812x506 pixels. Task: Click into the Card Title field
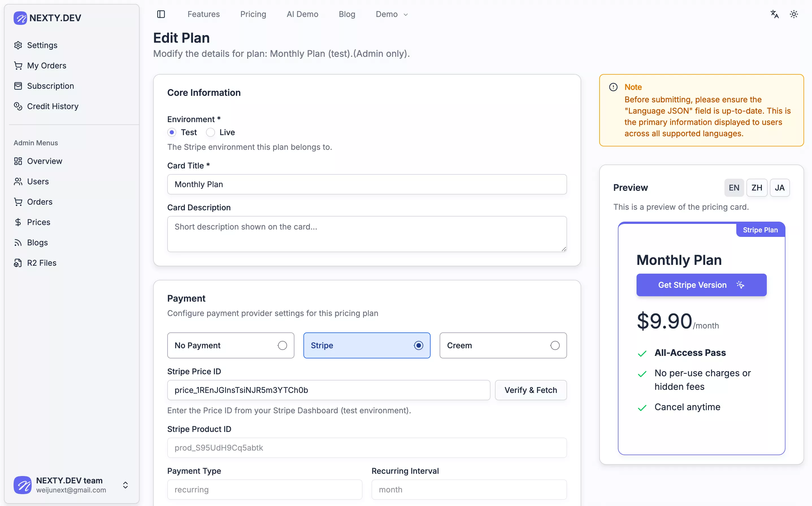pyautogui.click(x=366, y=184)
